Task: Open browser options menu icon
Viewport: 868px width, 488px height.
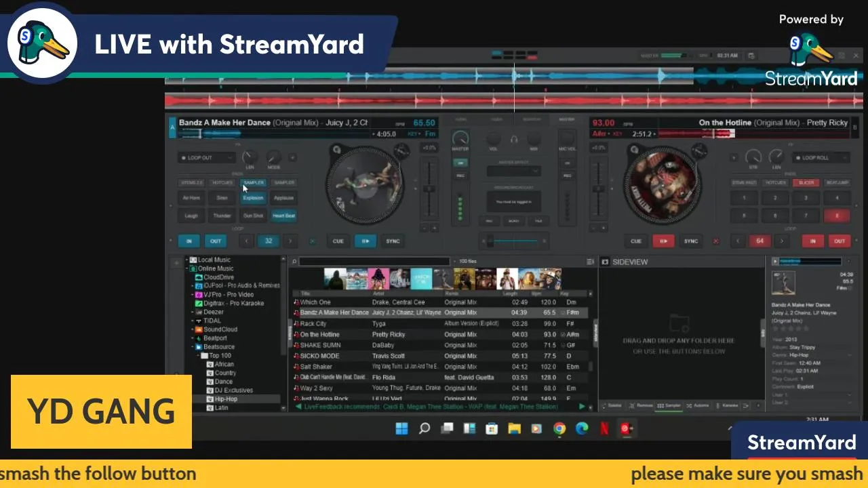Action: [590, 262]
